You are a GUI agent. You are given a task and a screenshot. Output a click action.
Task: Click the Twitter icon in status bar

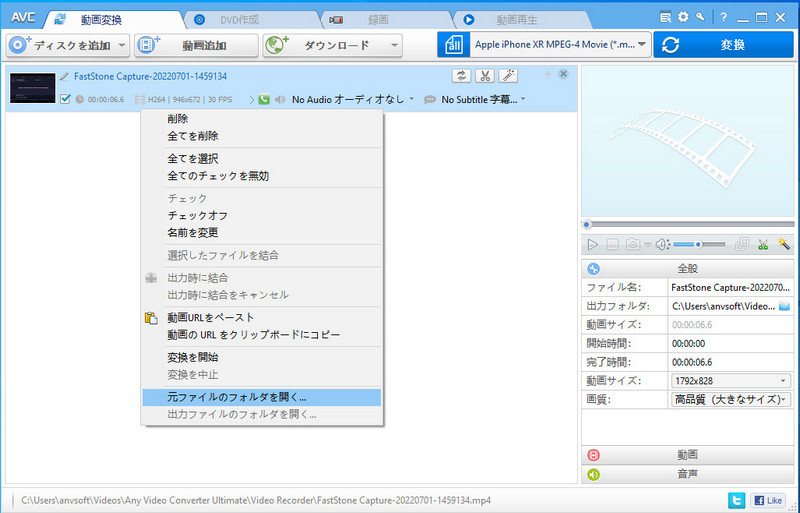tap(736, 500)
